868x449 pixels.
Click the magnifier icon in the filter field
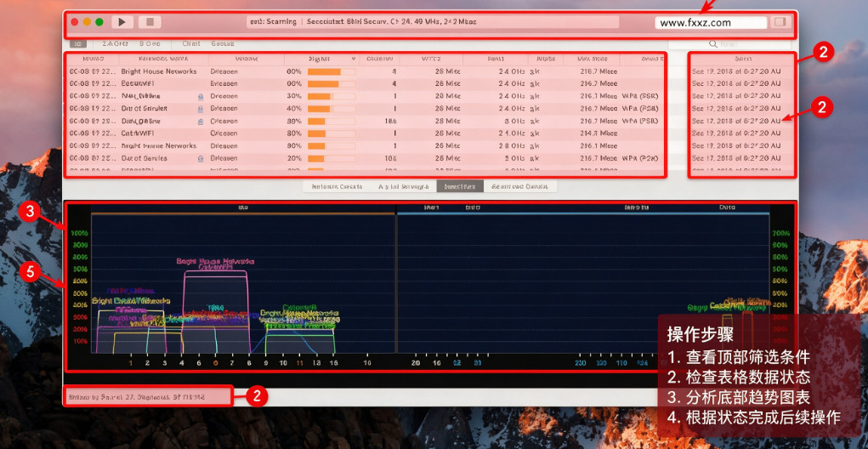click(x=713, y=43)
